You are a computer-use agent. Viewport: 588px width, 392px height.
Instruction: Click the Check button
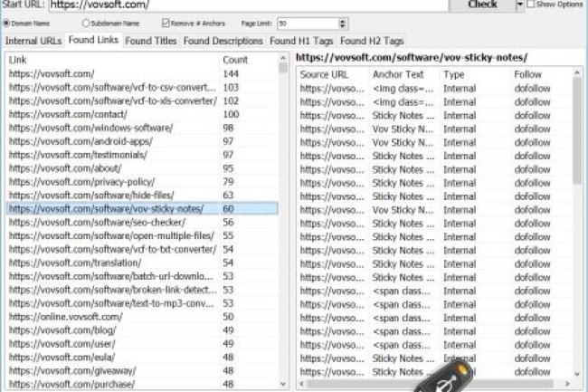tap(482, 5)
